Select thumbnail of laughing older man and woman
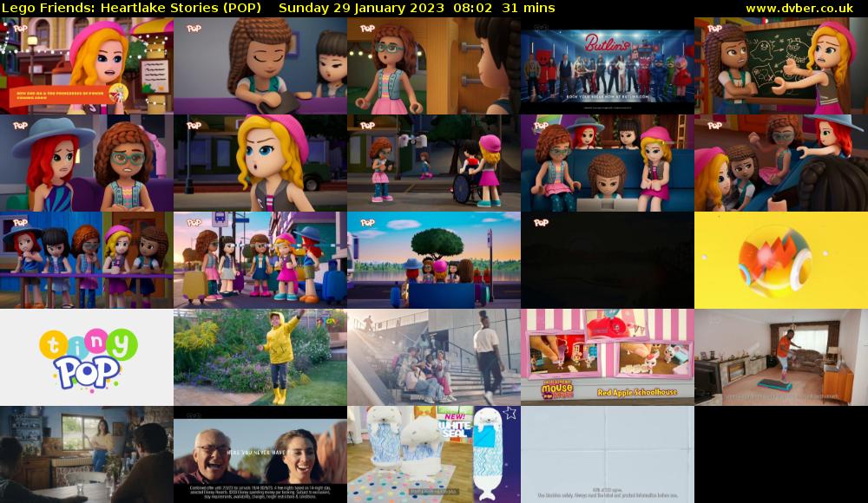The image size is (868, 503). coord(260,454)
